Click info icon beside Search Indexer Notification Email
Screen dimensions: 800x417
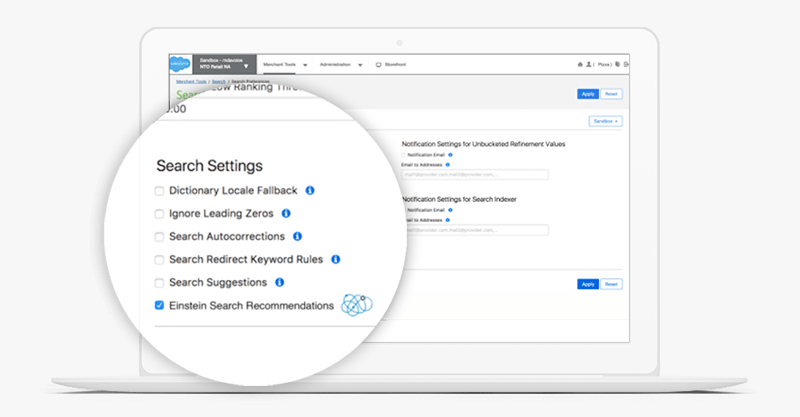[x=450, y=210]
